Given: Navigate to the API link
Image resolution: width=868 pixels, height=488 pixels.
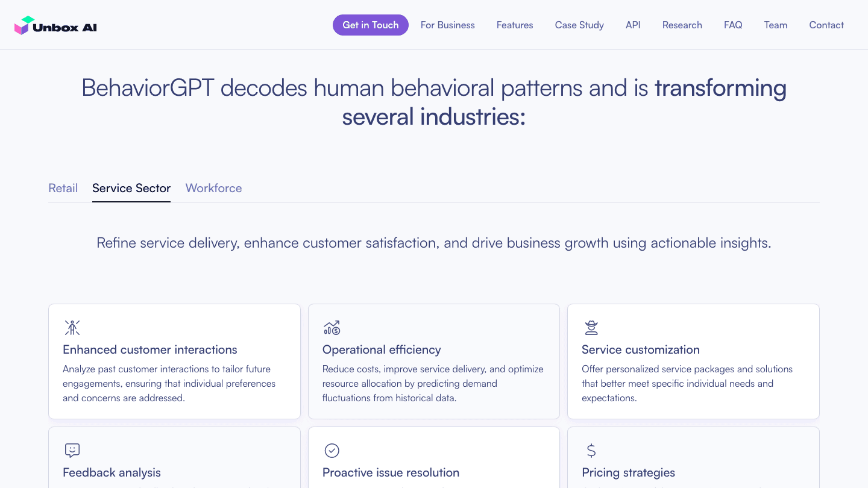Looking at the screenshot, I should (633, 25).
